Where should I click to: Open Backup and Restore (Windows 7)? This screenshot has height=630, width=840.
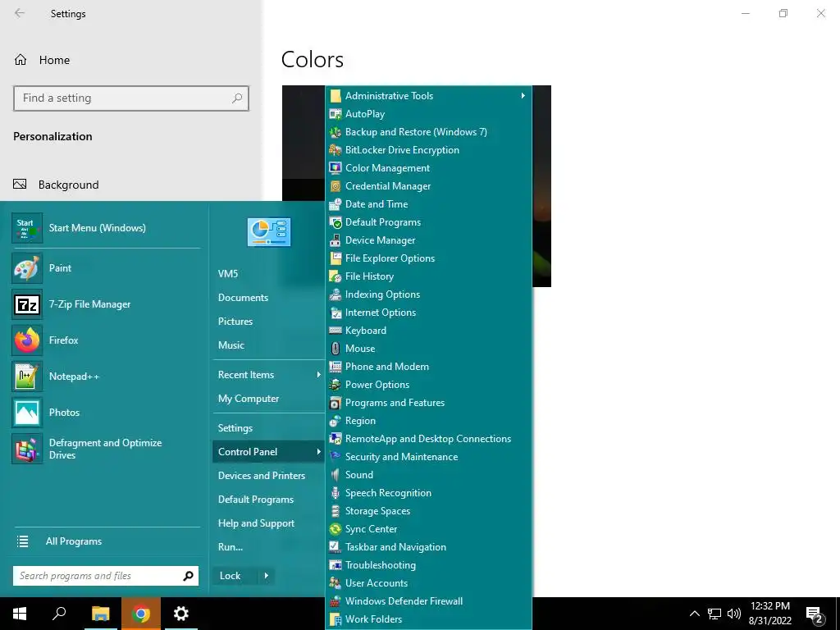point(428,132)
